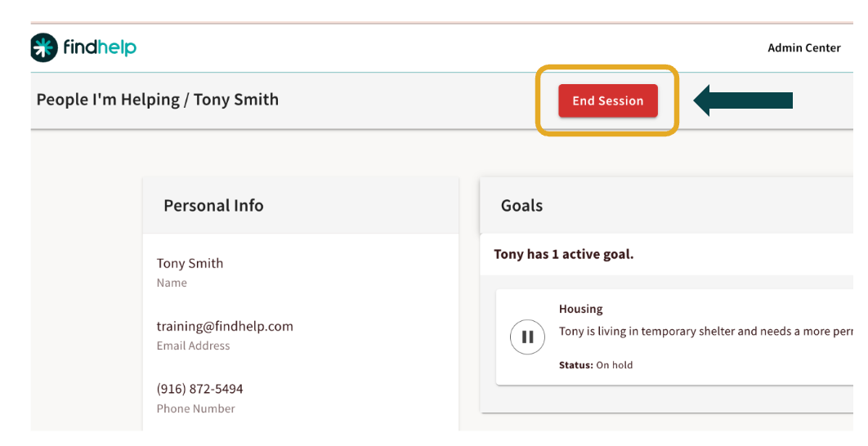868x446 pixels.
Task: Click the Name field label
Action: (172, 283)
